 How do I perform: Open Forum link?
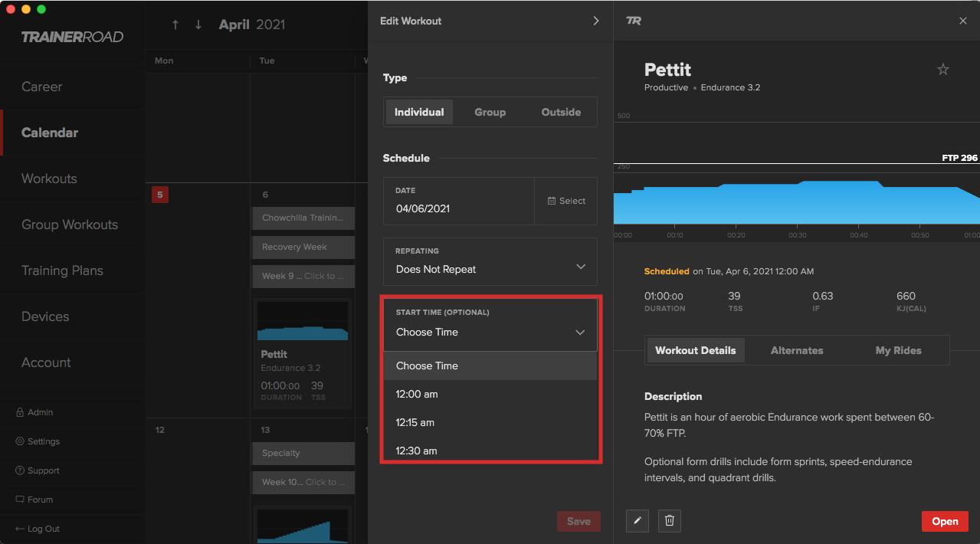[x=41, y=500]
